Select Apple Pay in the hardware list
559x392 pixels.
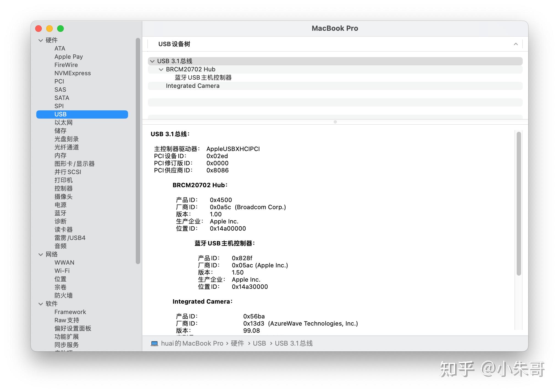(x=69, y=57)
